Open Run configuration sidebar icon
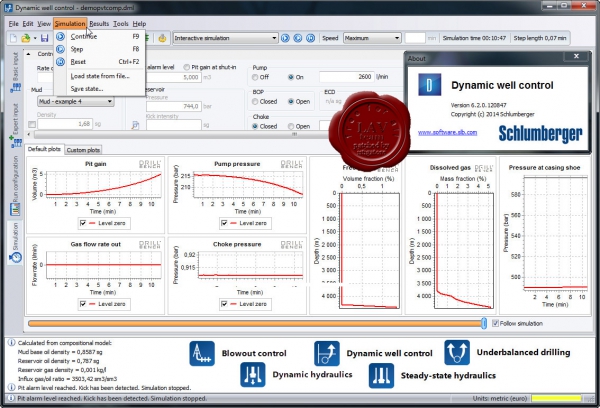The width and height of the screenshot is (600, 408). [15, 209]
